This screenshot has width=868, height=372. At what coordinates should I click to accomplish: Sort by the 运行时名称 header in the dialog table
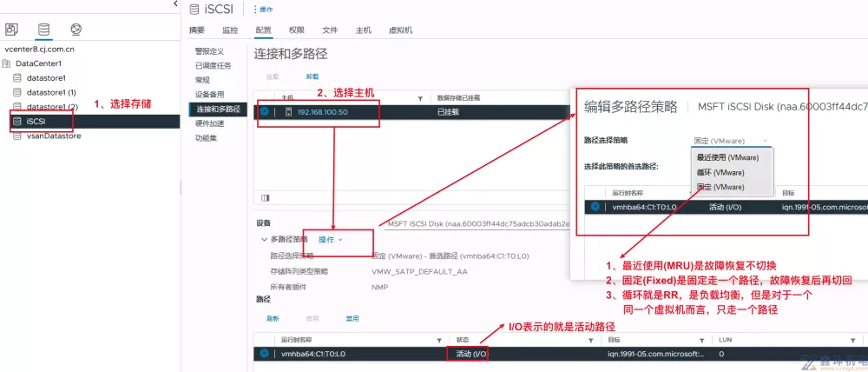[x=628, y=194]
